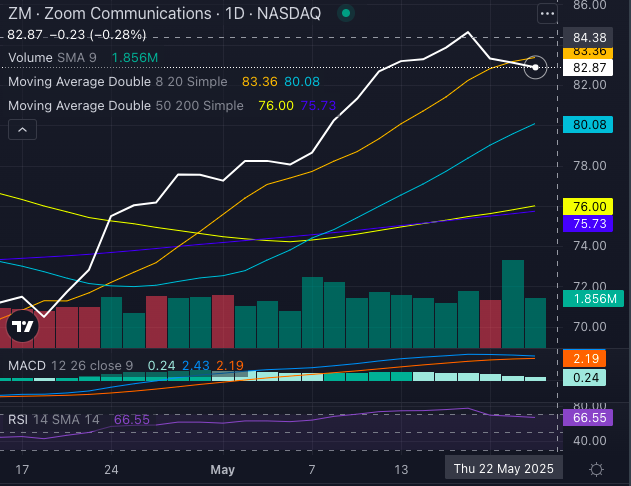Click the 0.24 MACD histogram axis label
Screen dimensions: 631x486
click(x=585, y=378)
